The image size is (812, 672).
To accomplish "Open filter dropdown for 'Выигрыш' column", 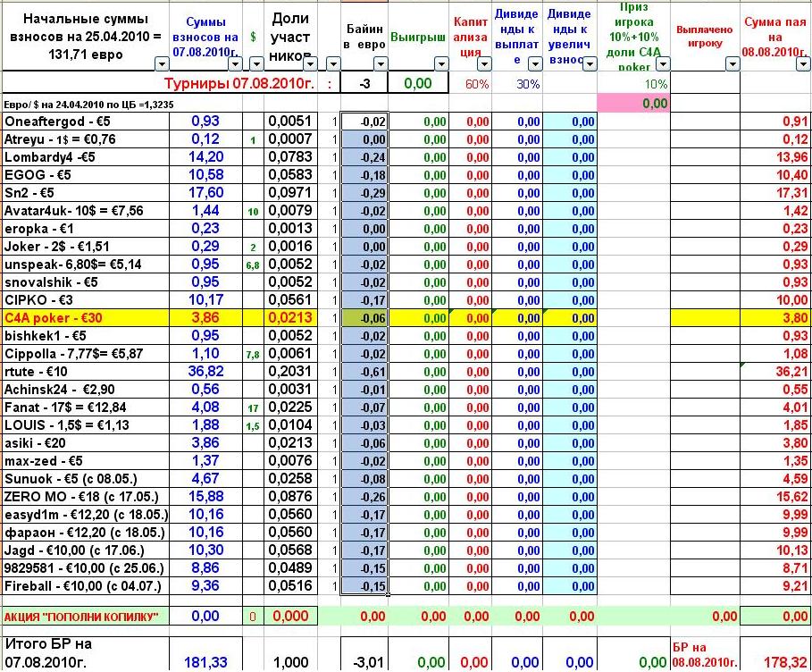I will click(x=441, y=63).
